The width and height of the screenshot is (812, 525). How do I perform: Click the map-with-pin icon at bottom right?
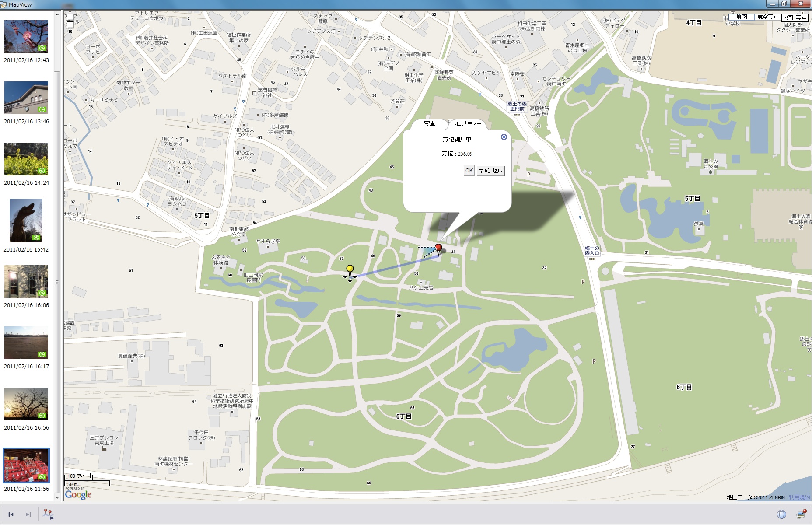[x=801, y=514]
